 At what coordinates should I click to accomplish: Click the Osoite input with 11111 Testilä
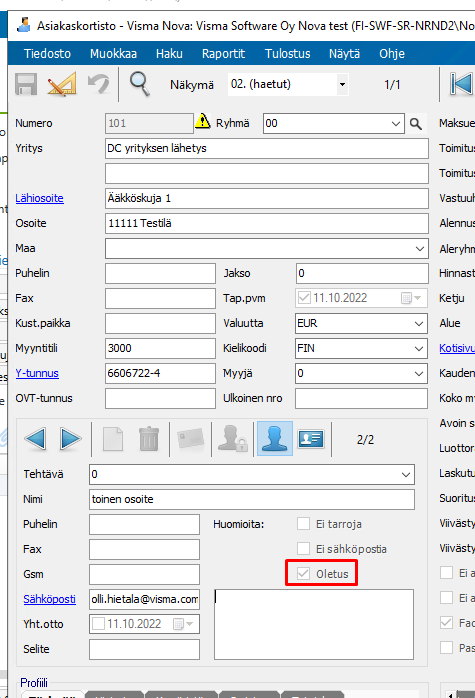[267, 223]
